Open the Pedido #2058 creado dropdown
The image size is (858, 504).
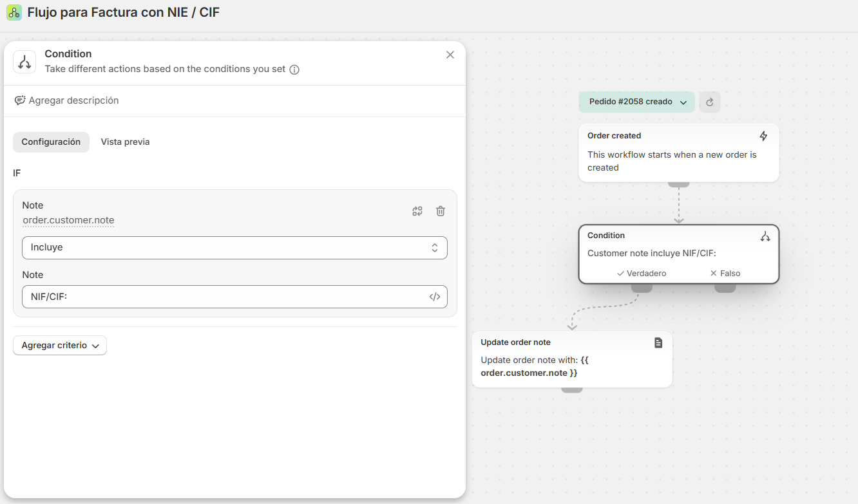636,102
